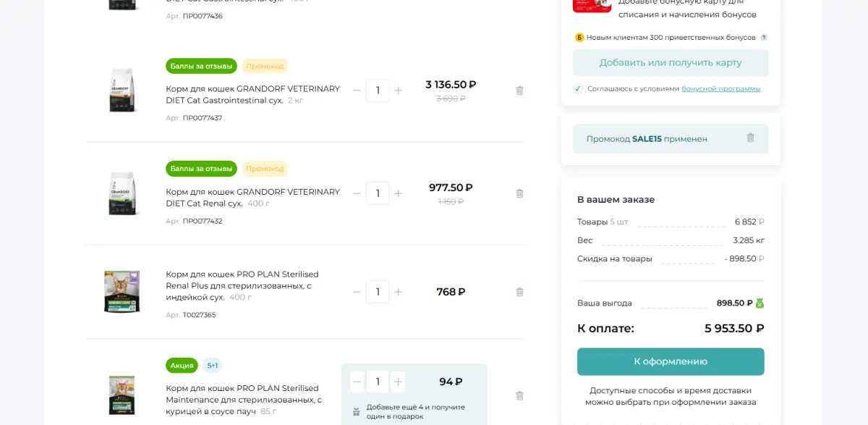
Task: Open GRANDORF Gastrointestinal 2 кг product title
Action: (x=252, y=94)
